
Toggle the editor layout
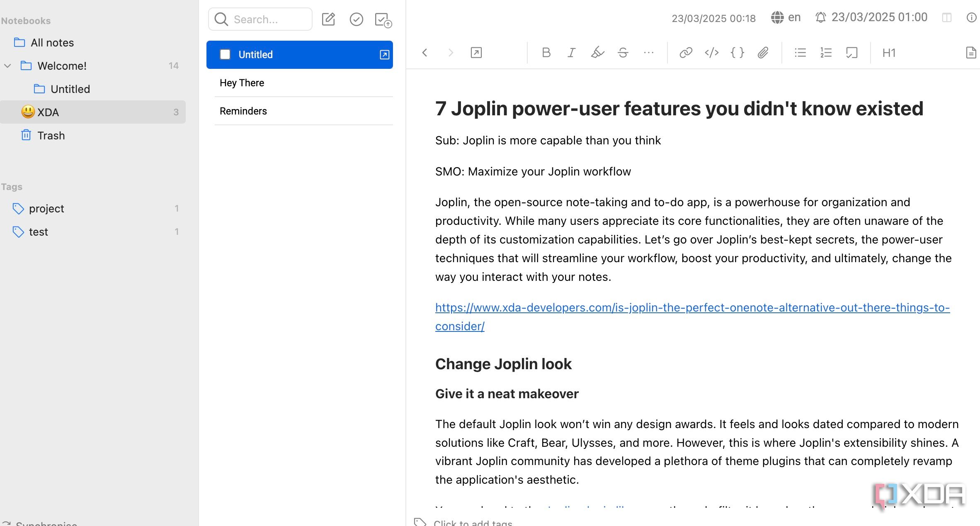tap(948, 17)
